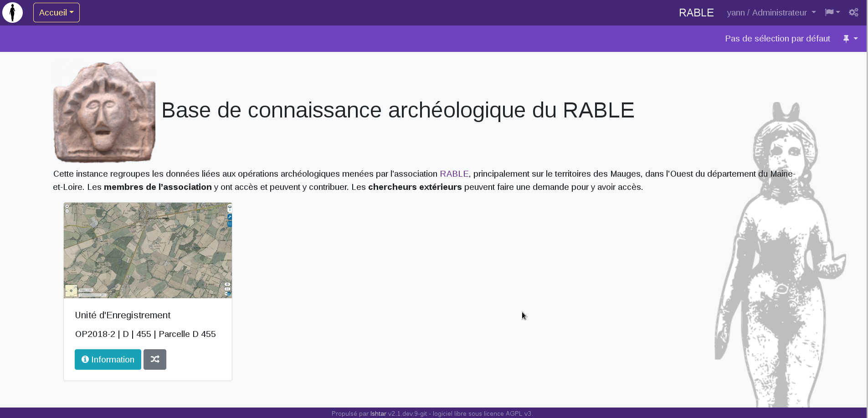Click the Information button
The image size is (868, 418).
click(108, 360)
